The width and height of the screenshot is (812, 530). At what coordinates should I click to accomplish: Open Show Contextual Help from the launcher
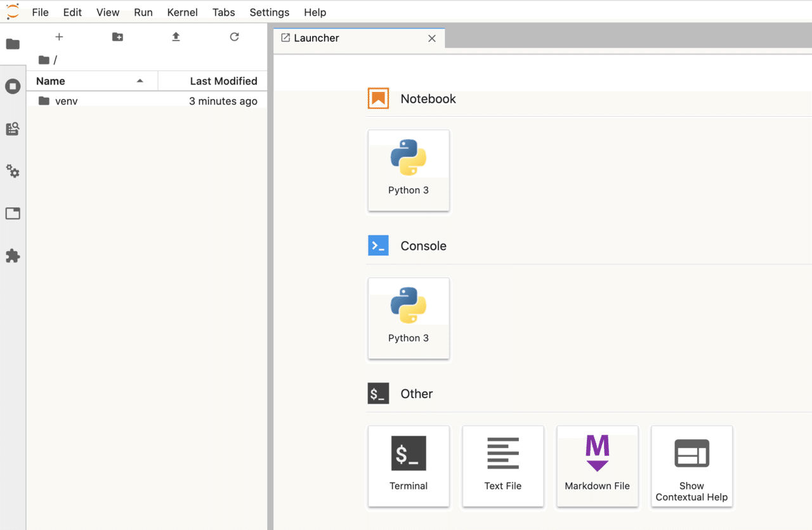(691, 467)
